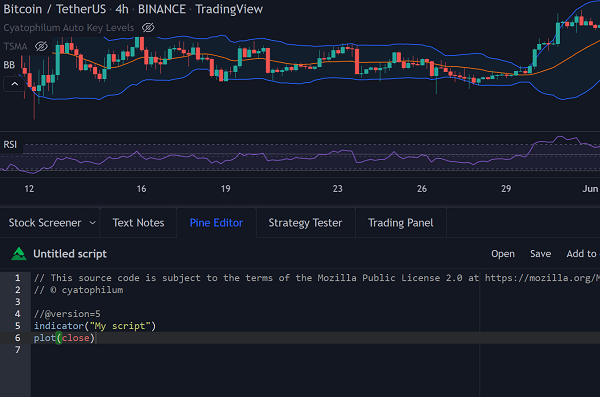Click the 23 date marker on time axis
The width and height of the screenshot is (600, 397).
pyautogui.click(x=338, y=189)
